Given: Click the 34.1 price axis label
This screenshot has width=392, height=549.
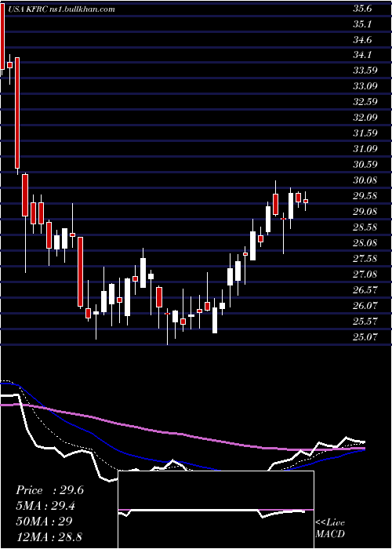Looking at the screenshot, I should tap(362, 55).
